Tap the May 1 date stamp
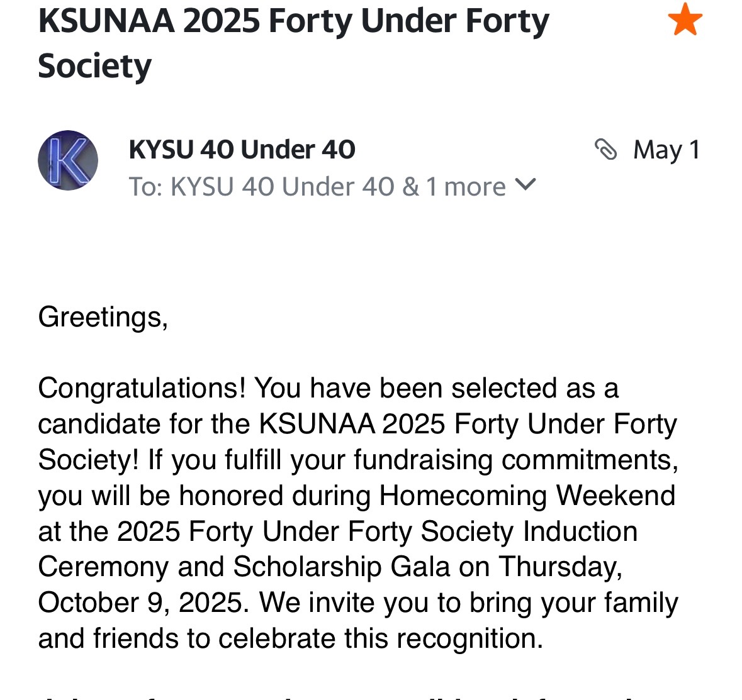 click(666, 150)
